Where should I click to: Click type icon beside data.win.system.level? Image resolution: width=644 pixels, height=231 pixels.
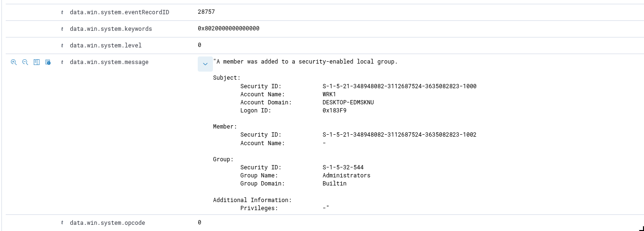click(62, 46)
